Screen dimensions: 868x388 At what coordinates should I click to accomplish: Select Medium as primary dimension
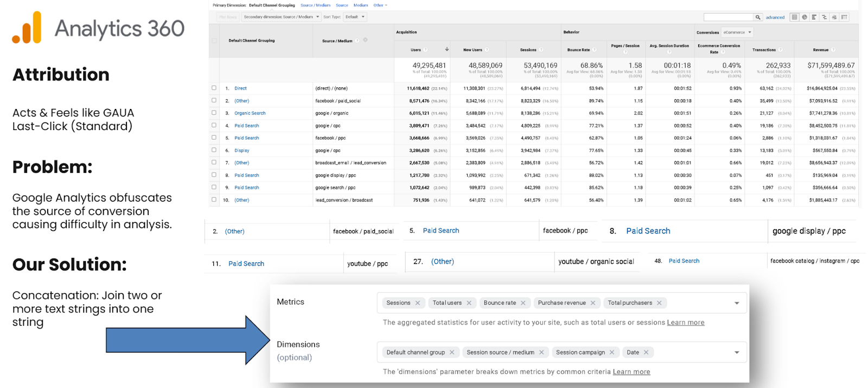click(361, 5)
